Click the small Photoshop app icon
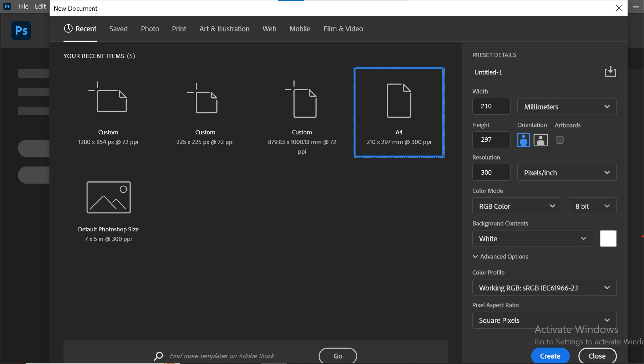Viewport: 644px width, 364px height. (x=7, y=6)
